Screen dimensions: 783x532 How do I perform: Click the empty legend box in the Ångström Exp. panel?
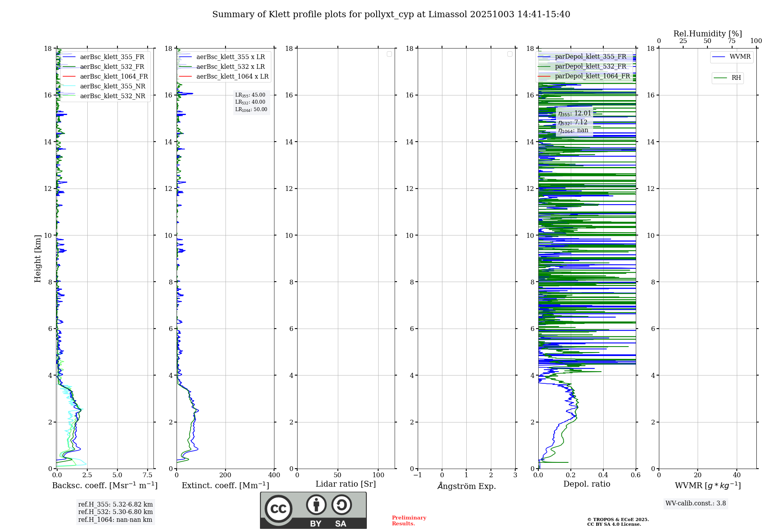coord(510,54)
